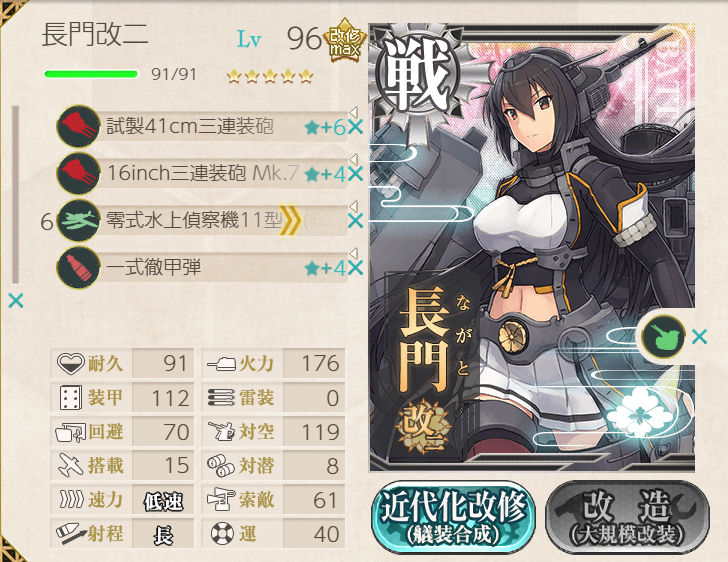This screenshot has width=728, height=562.
Task: Remove the expansion slot item via X
Action: pos(699,336)
